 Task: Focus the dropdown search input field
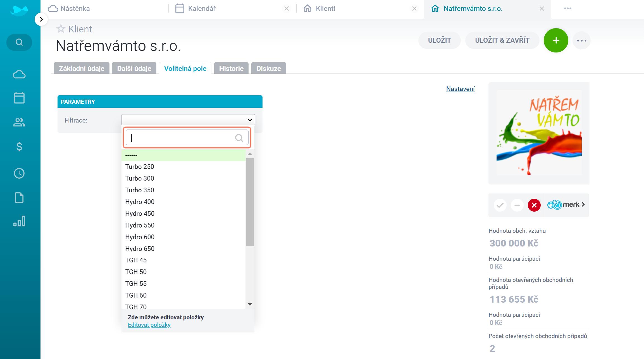(187, 137)
